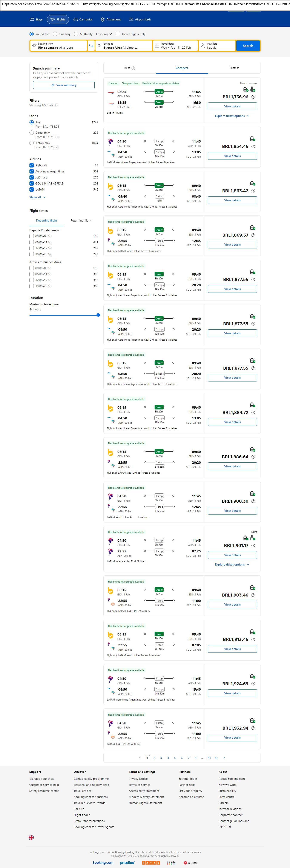
Task: Click the blue Search button
Action: tap(248, 46)
